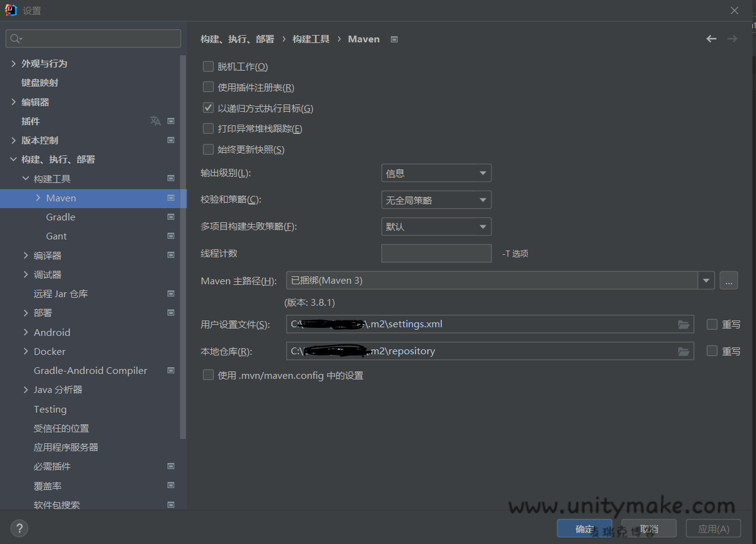756x544 pixels.
Task: Click the settings tree vertical scrollbar
Action: (182, 246)
